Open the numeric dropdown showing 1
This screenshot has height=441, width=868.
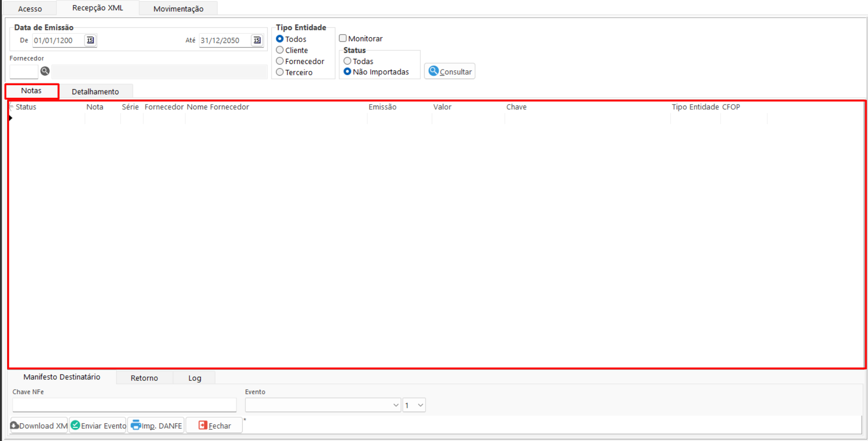click(x=420, y=405)
